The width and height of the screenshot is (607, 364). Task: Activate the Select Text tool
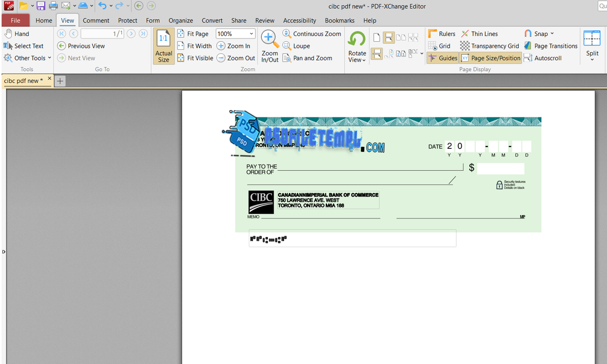[24, 46]
